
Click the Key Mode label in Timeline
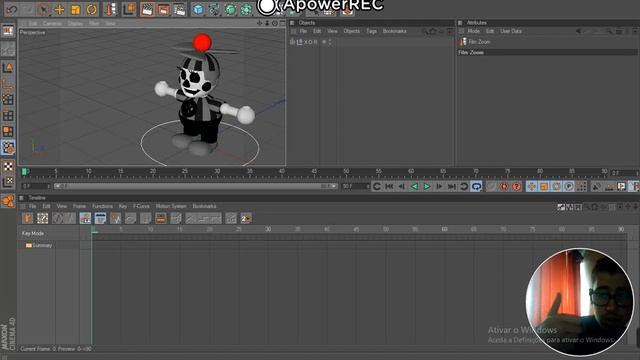click(33, 233)
